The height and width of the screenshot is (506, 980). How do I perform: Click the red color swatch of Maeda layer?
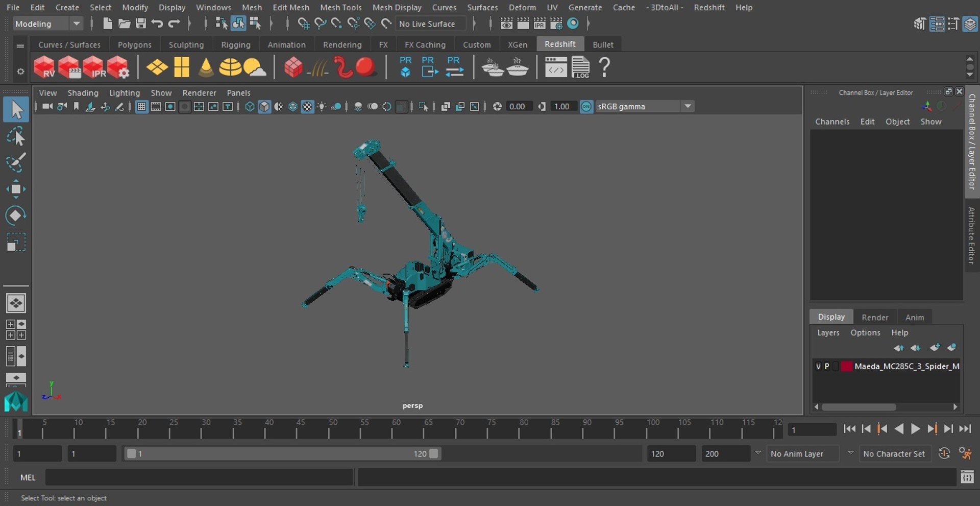(846, 367)
